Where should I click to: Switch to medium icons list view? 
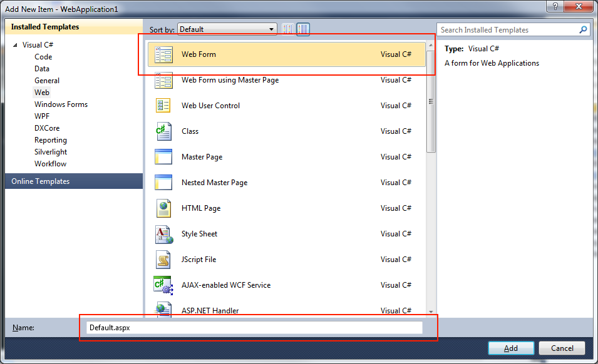click(x=303, y=29)
